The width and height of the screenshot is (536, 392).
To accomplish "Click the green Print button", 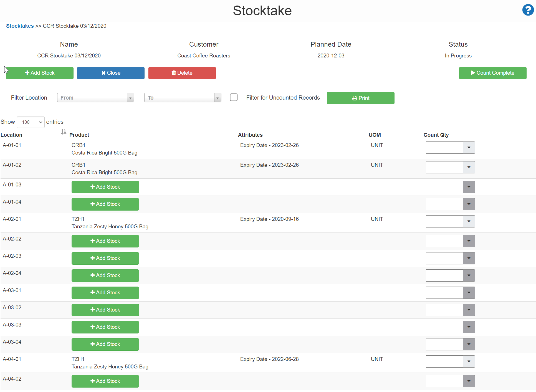I will pos(360,98).
